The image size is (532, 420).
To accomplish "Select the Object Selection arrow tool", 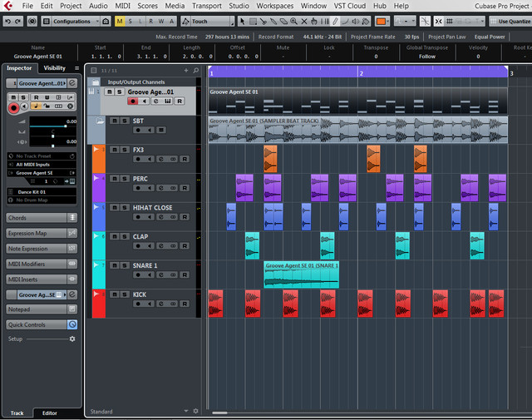I will pyautogui.click(x=242, y=22).
